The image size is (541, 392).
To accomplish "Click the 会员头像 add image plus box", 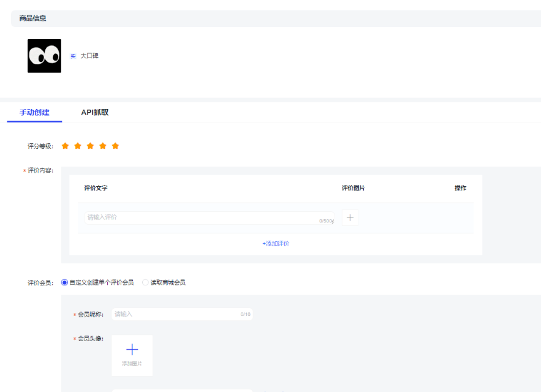I will [x=132, y=355].
